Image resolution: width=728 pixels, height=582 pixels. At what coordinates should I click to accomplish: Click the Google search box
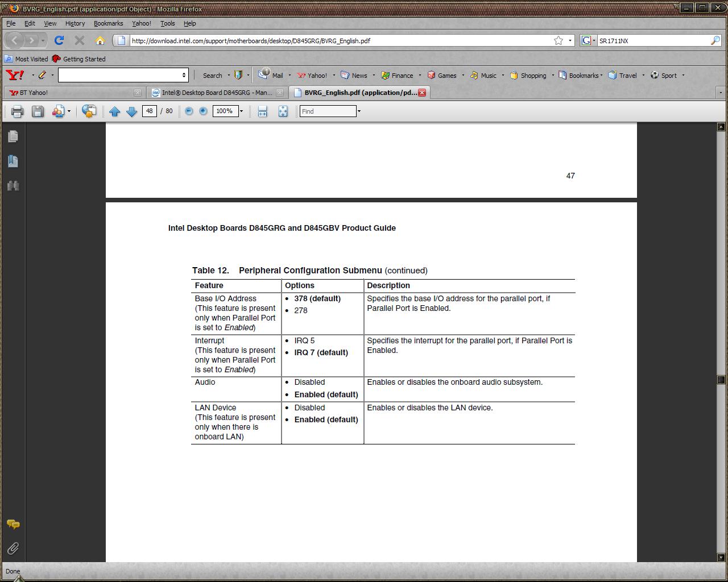coord(653,40)
